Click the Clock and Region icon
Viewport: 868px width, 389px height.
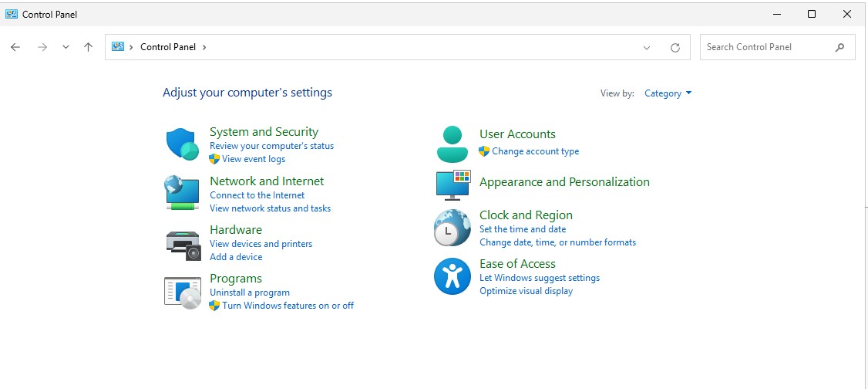[452, 228]
